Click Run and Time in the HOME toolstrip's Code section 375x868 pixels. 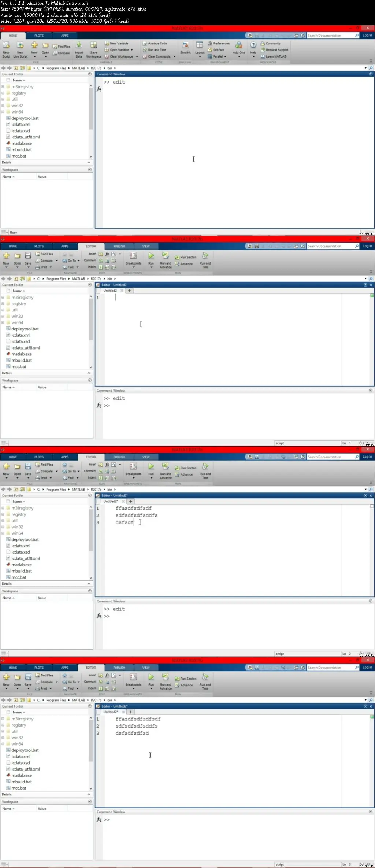pos(154,50)
